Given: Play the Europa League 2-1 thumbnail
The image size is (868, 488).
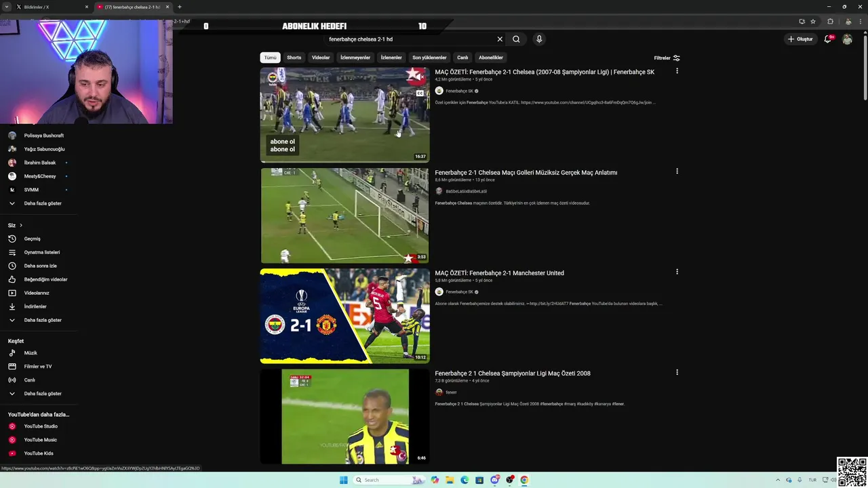Looking at the screenshot, I should [344, 316].
